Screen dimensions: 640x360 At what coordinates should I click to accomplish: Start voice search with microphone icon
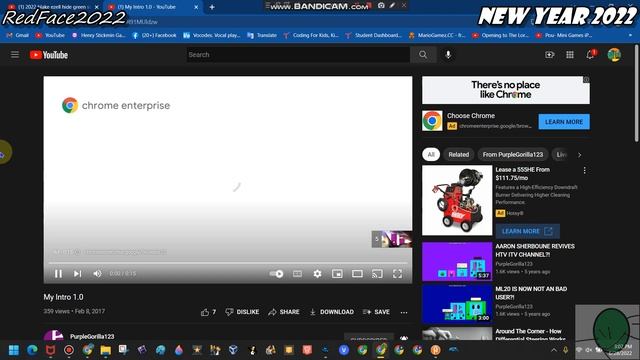pos(448,55)
